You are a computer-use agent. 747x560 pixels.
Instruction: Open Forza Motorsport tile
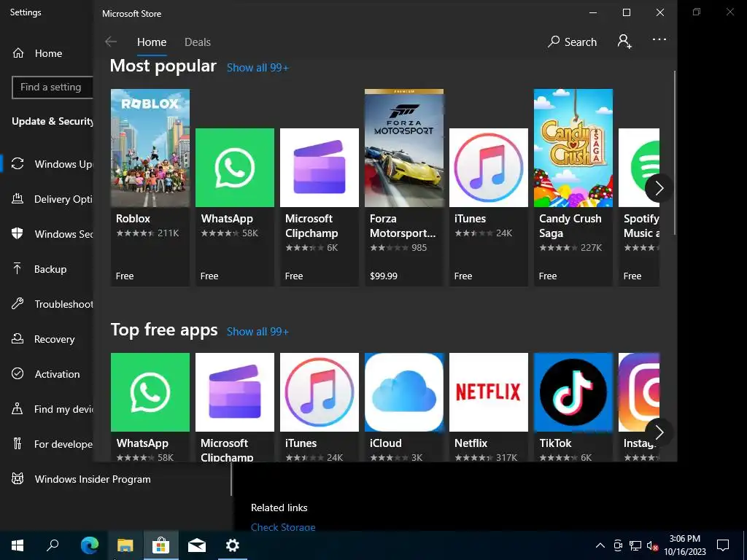(x=404, y=187)
